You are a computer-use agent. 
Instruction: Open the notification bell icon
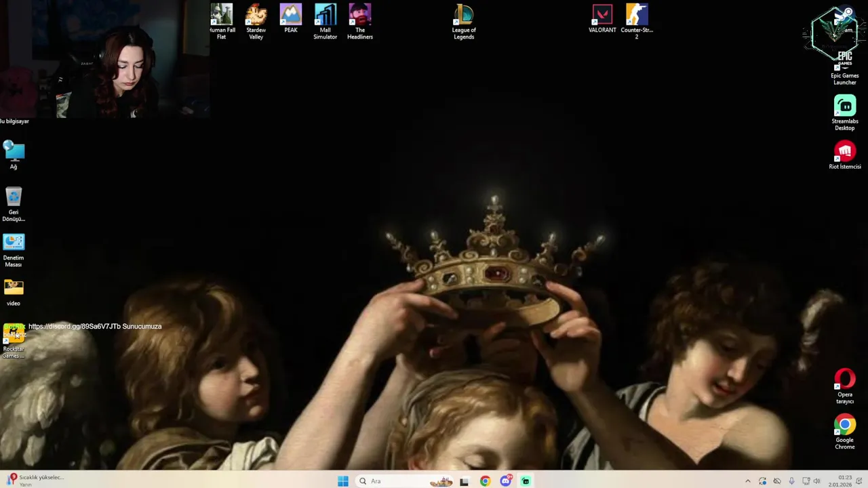click(x=860, y=481)
